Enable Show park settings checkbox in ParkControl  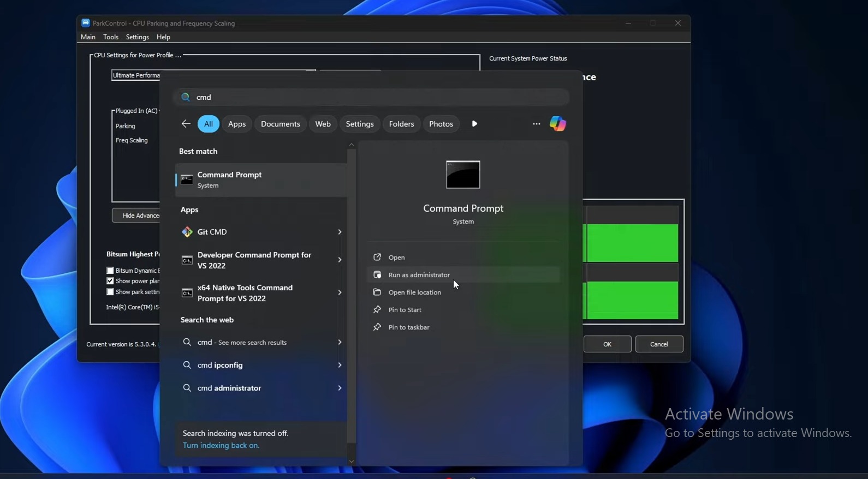point(110,292)
